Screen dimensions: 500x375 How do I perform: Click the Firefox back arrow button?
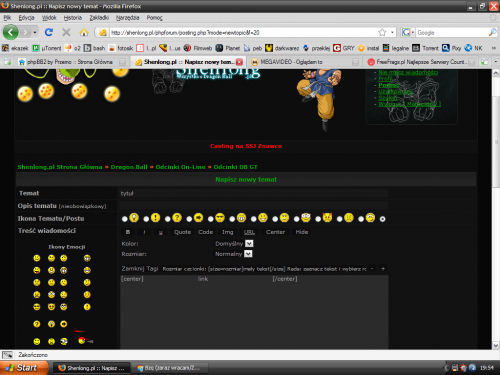(x=11, y=32)
